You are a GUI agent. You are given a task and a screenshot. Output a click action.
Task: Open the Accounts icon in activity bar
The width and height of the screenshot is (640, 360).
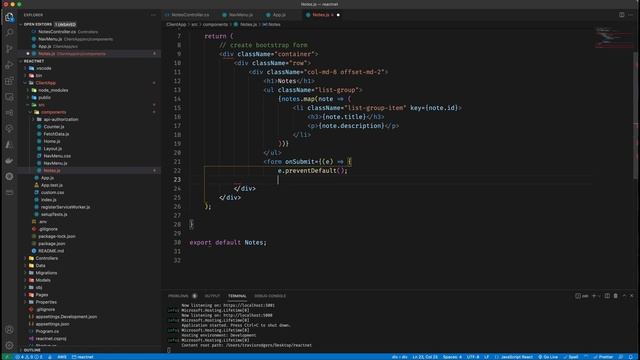coord(9,330)
